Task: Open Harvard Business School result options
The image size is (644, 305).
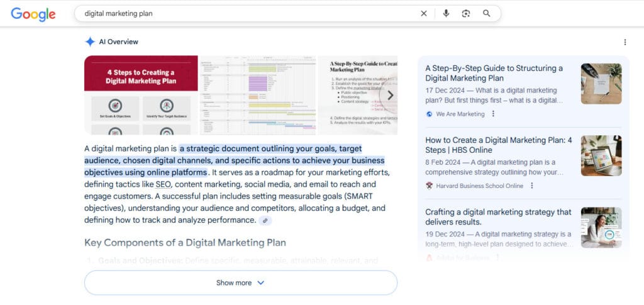Action: [x=532, y=186]
